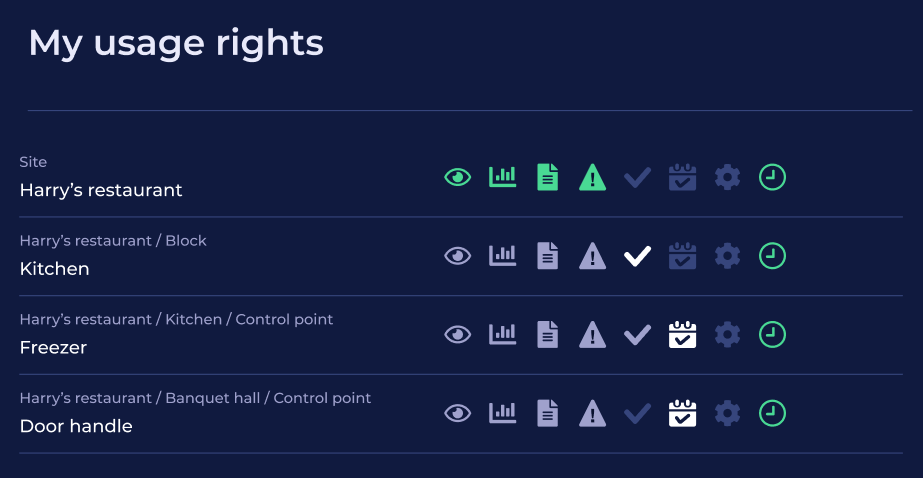
Task: Toggle the eye icon for Harry's restaurant site
Action: tap(457, 178)
